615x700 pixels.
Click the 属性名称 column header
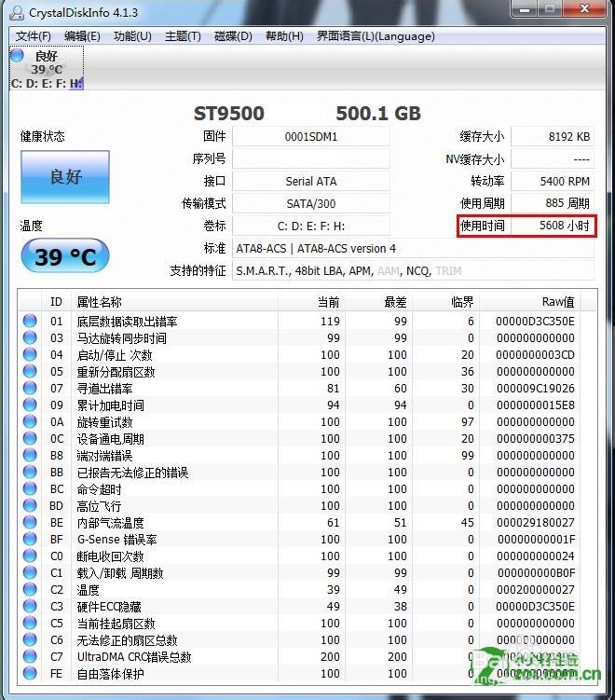[174, 302]
